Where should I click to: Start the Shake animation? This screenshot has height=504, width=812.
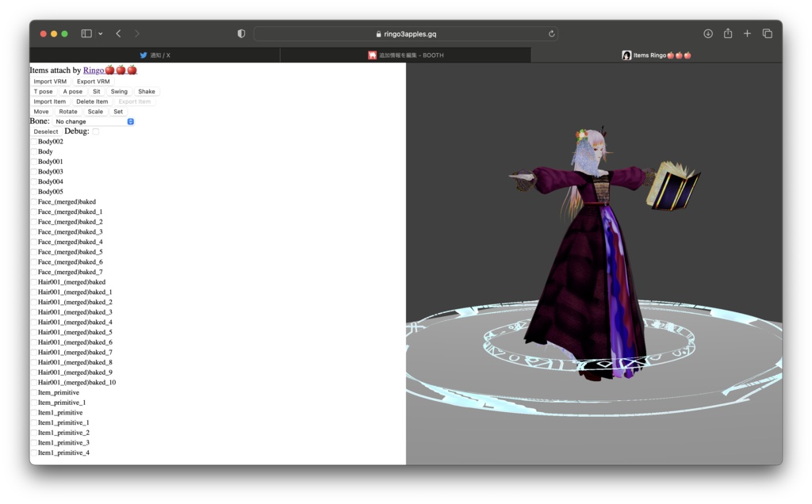[147, 92]
